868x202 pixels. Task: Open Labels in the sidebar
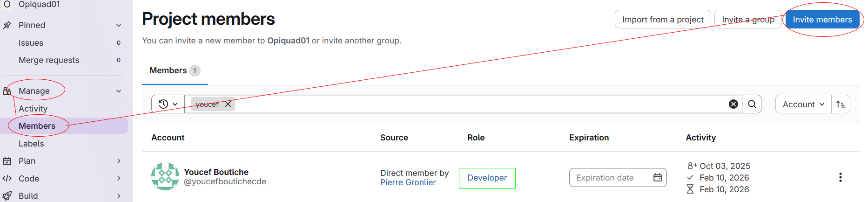[31, 144]
